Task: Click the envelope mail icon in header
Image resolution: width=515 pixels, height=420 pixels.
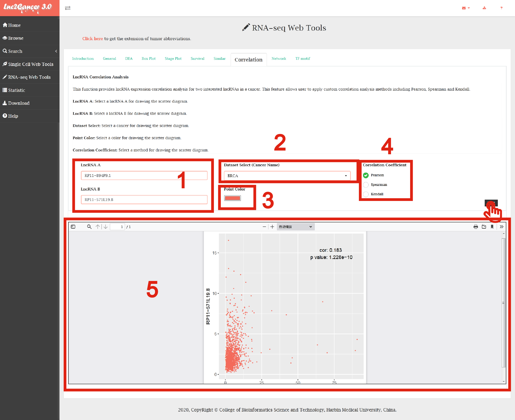Action: click(x=464, y=8)
